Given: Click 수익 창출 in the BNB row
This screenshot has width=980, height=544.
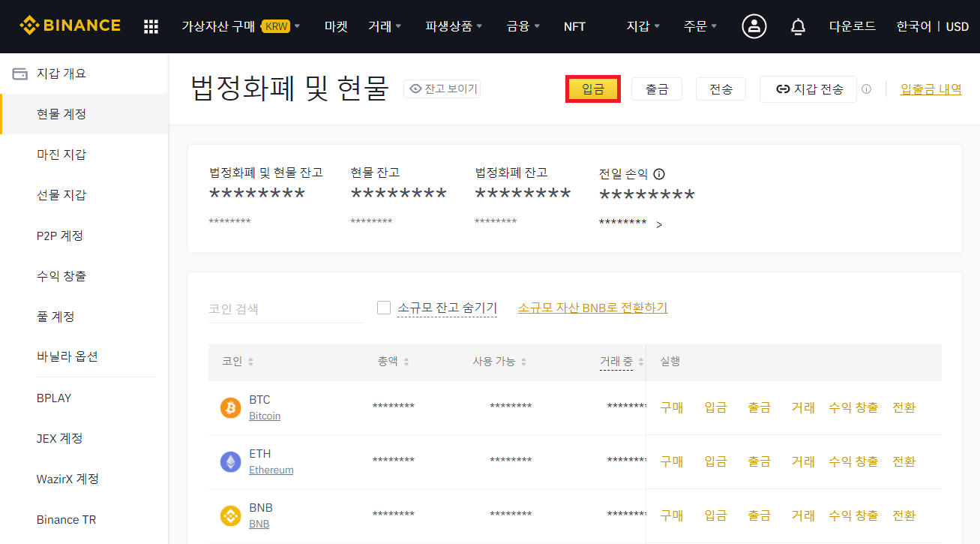Looking at the screenshot, I should point(853,515).
